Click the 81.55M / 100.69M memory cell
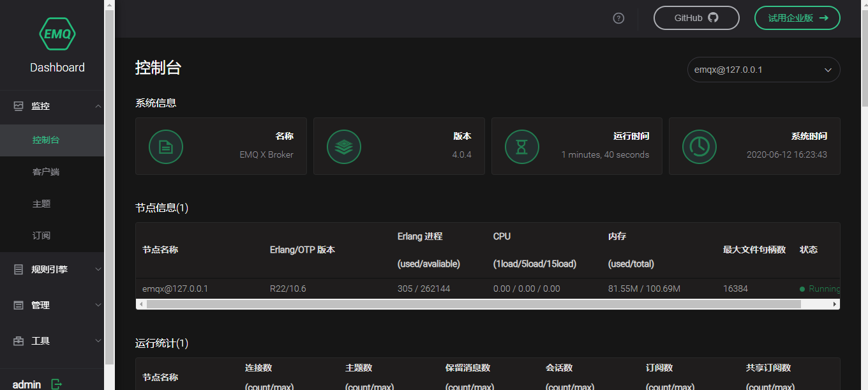The width and height of the screenshot is (868, 390). tap(644, 289)
